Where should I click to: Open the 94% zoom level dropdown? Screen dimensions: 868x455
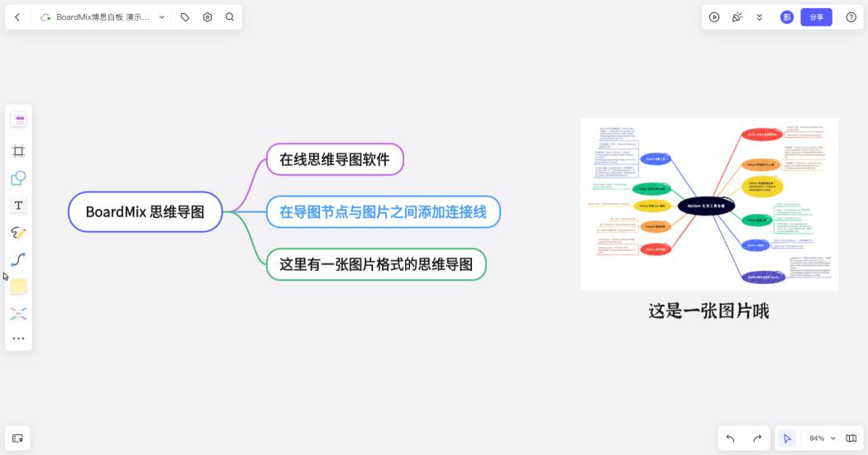pos(822,438)
